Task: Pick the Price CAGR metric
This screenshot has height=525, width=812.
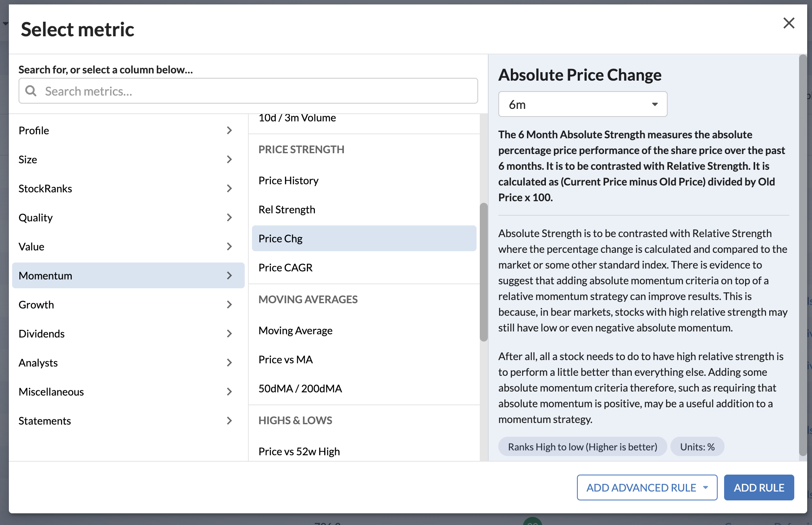Action: pos(364,267)
